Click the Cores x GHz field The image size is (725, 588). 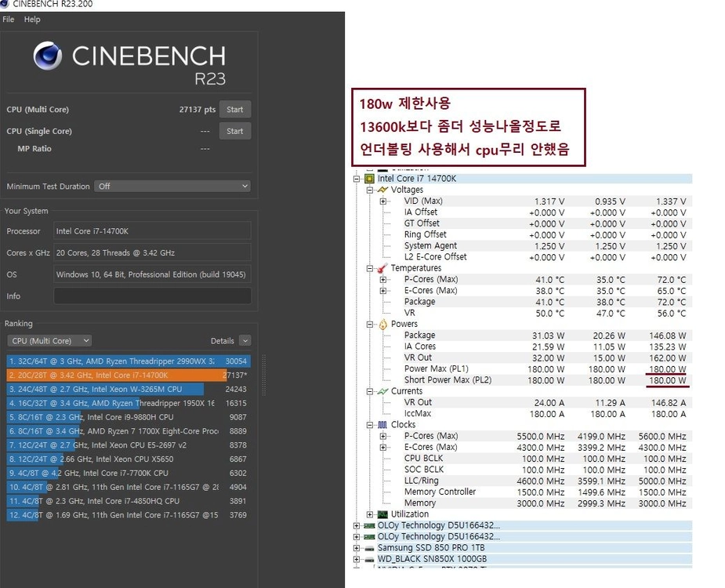click(153, 252)
